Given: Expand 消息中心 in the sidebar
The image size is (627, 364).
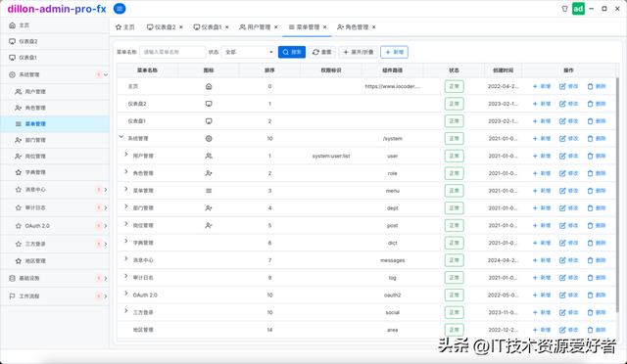Looking at the screenshot, I should pos(55,190).
